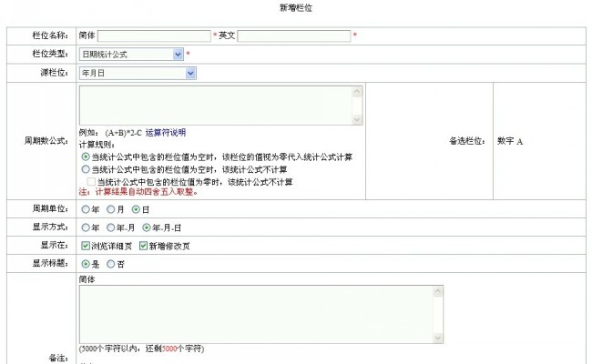Viewport: 592px width, 364px height.
Task: Click the 简体 栏位名称 input field
Action: coord(154,36)
